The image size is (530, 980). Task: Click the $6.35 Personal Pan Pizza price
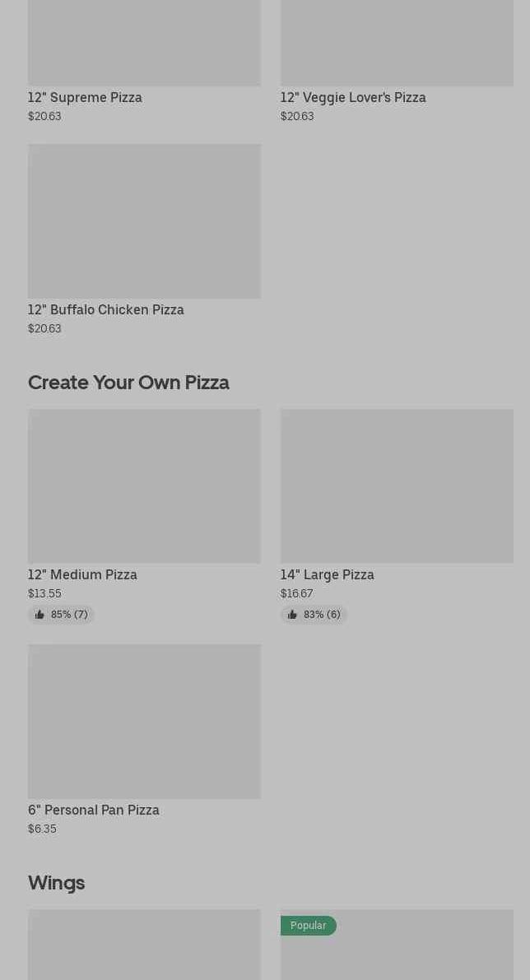(42, 829)
